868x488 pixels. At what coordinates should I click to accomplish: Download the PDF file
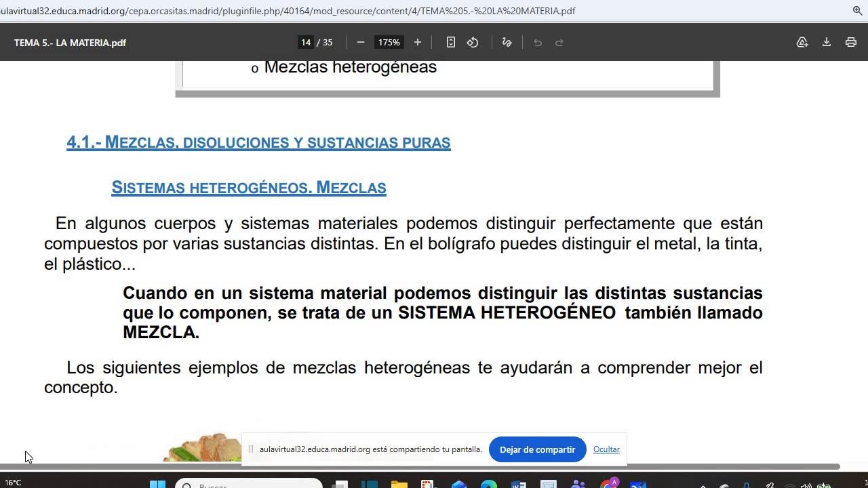[x=827, y=42]
